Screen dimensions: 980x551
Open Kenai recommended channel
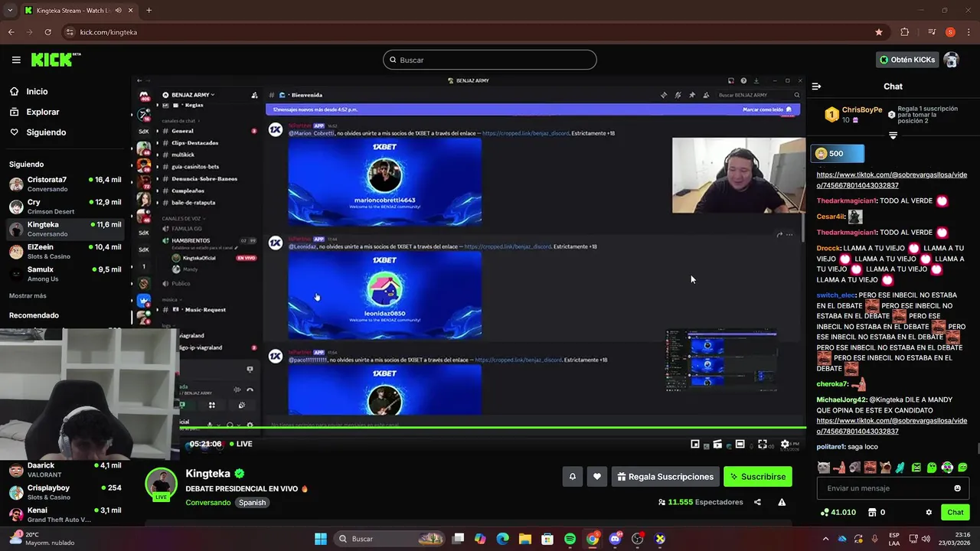[65, 514]
